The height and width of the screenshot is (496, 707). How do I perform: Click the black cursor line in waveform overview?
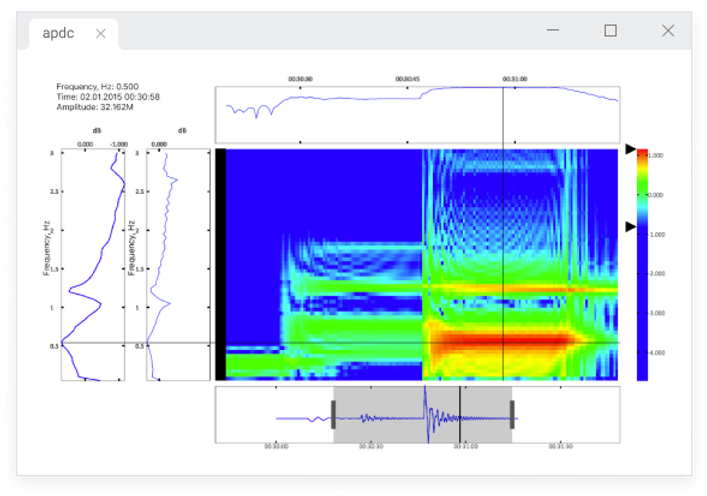coord(460,414)
